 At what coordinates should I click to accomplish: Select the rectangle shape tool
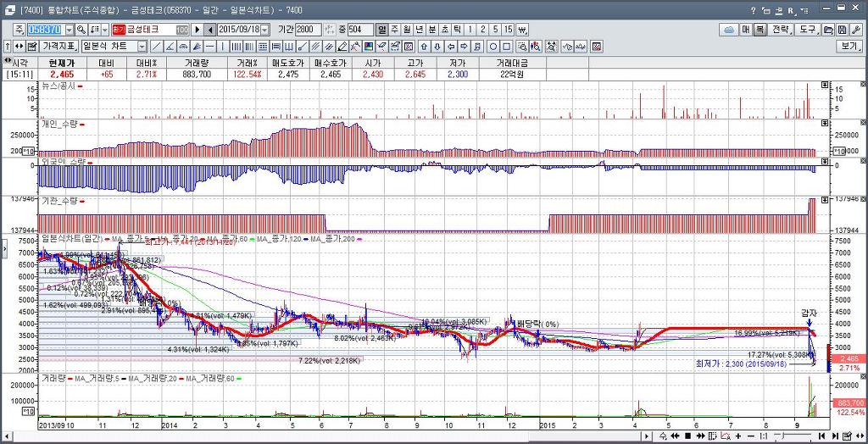(x=507, y=47)
